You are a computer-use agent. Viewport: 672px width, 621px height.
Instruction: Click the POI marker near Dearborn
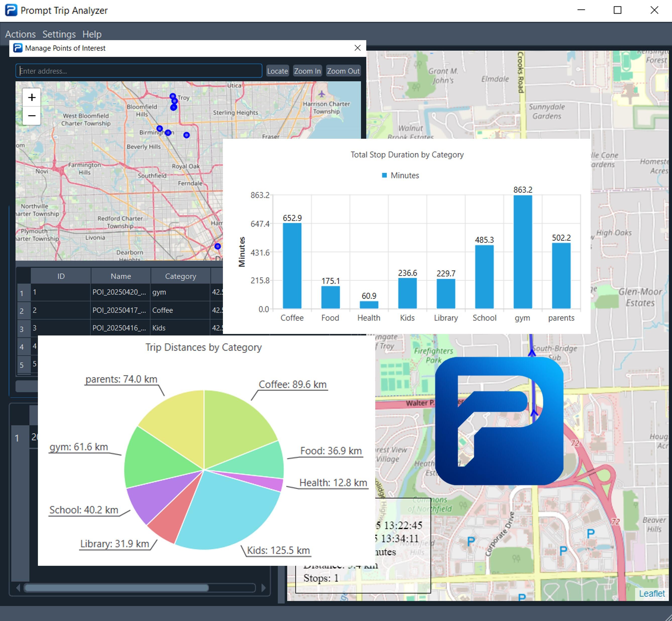(217, 246)
